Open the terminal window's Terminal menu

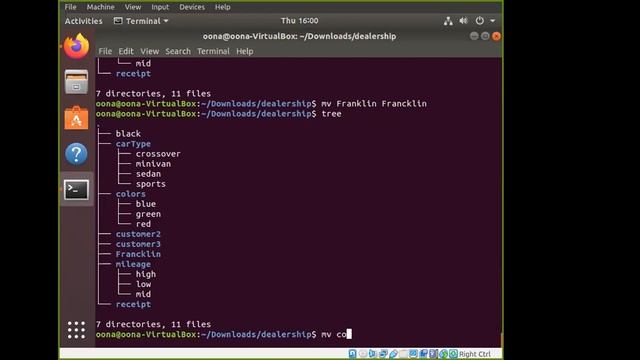pos(213,51)
